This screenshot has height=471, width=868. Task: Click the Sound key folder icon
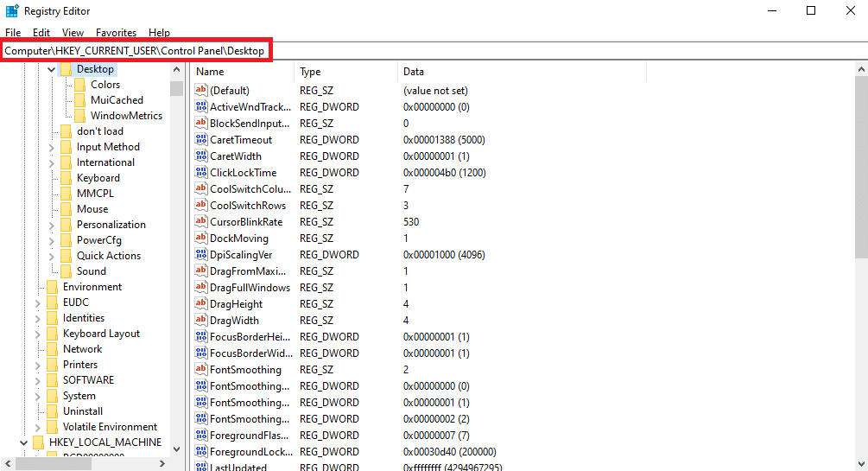(x=66, y=271)
